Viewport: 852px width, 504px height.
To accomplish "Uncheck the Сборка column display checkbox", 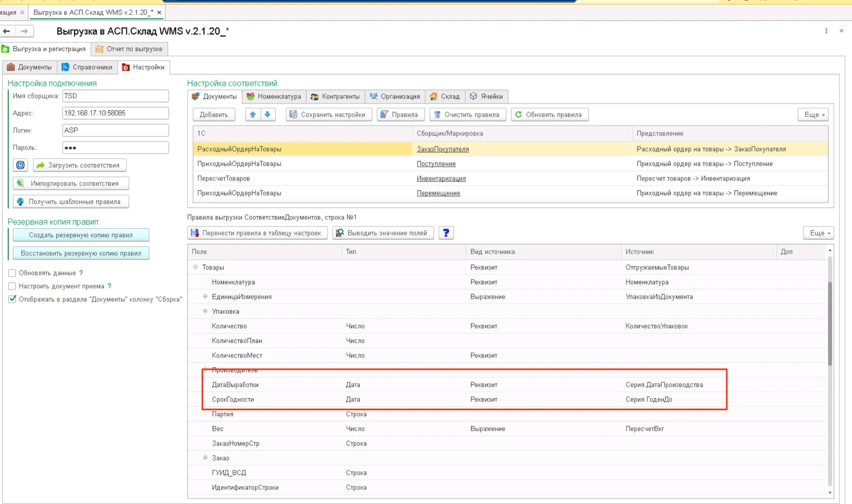I will 12,299.
